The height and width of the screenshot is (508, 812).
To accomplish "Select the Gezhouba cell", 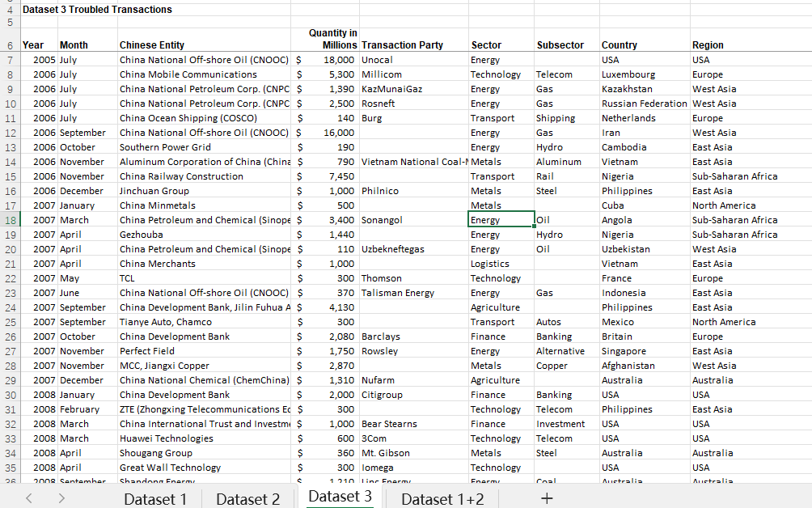I will pyautogui.click(x=204, y=235).
